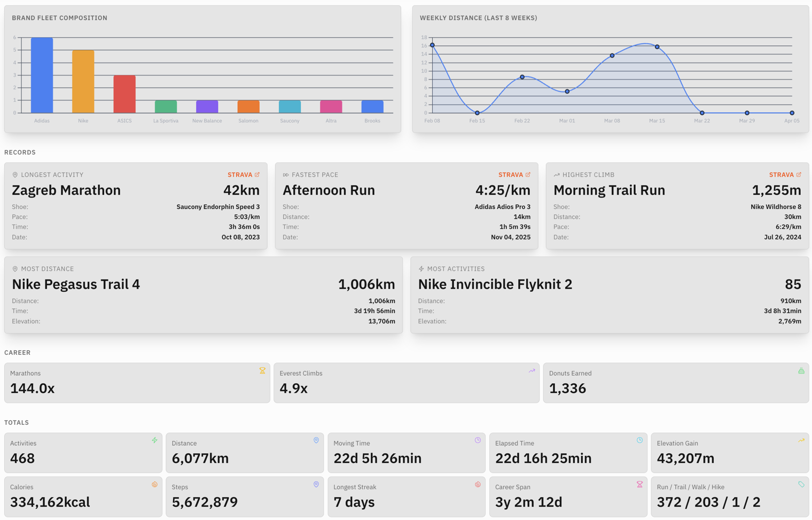
Task: Click the Most Activities lightning icon
Action: (421, 269)
